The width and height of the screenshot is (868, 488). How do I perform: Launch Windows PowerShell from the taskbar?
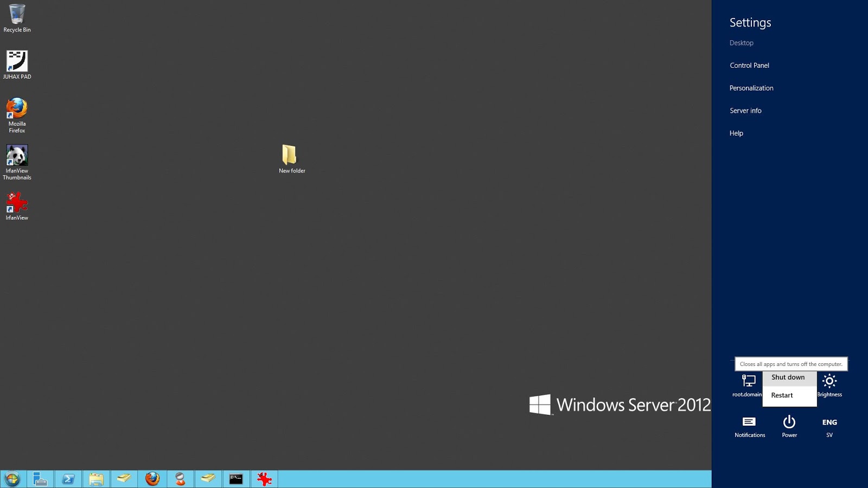69,479
